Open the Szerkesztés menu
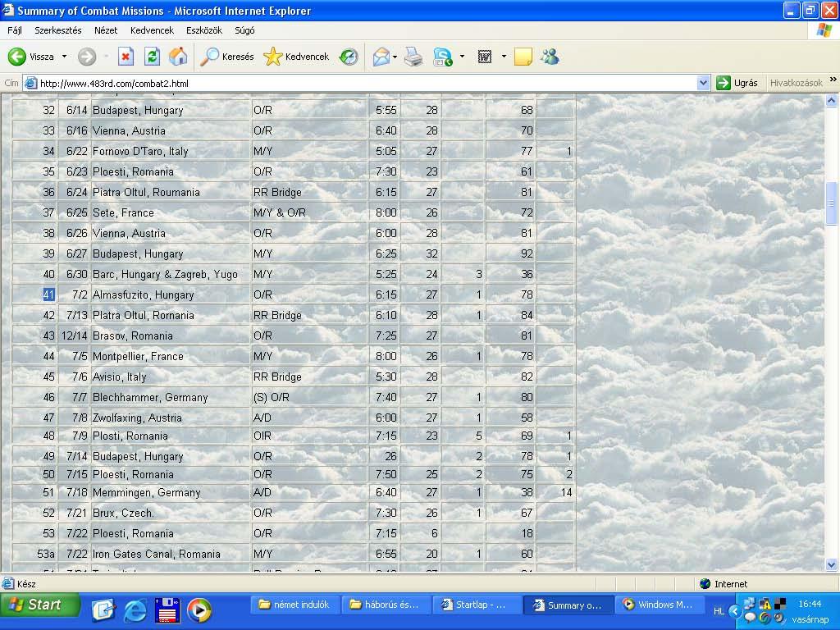 (x=58, y=30)
